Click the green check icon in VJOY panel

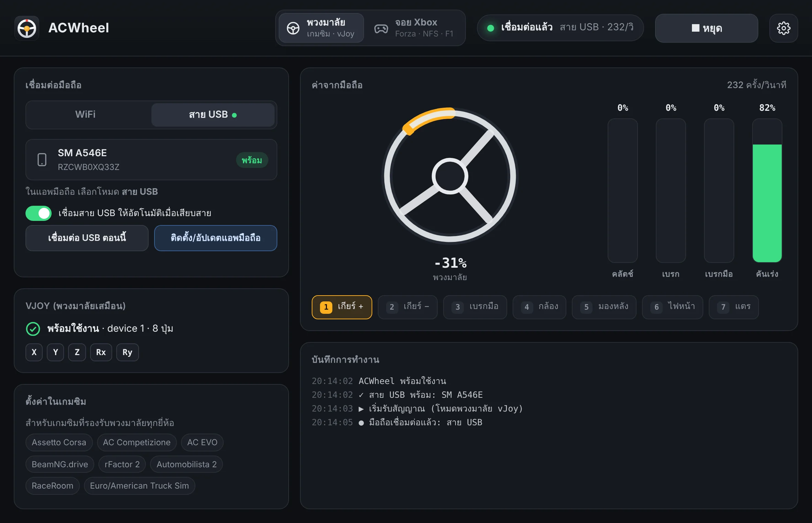[x=33, y=329]
